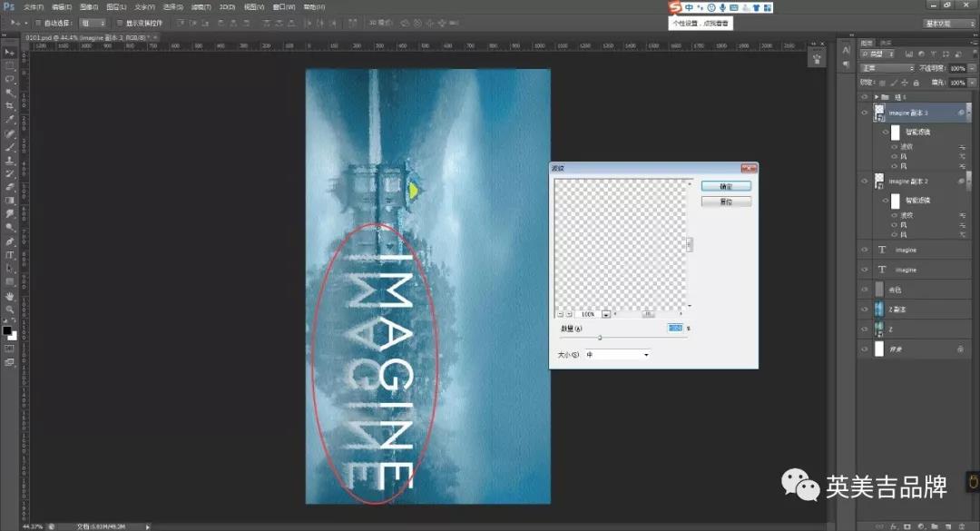Select the Rectangular Marquee tool

click(x=9, y=65)
